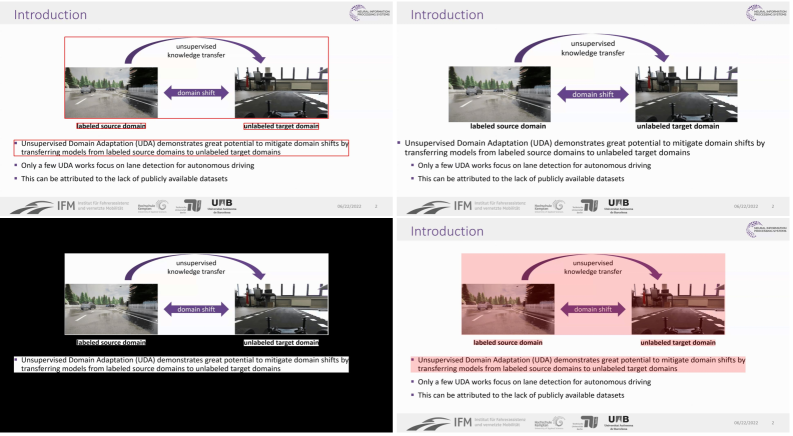Select the TU logo on the unannotated slide
Viewport: 793px width, 436px height.
[x=586, y=206]
